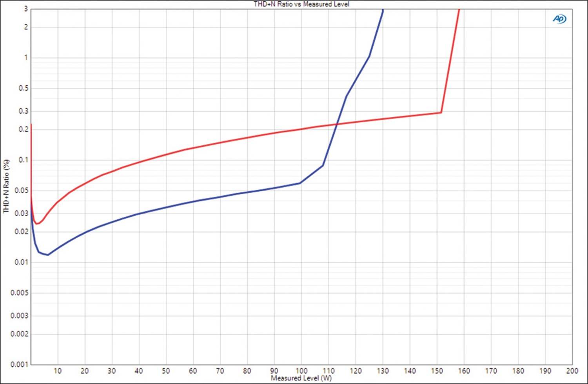
Task: Select the 'THD+N Ratio (%)' vertical axis label
Action: click(6, 186)
